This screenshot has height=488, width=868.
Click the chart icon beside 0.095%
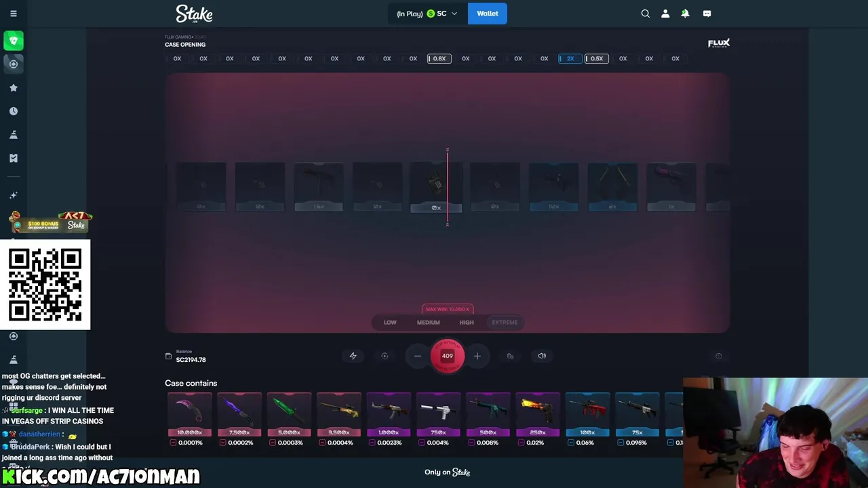(620, 443)
